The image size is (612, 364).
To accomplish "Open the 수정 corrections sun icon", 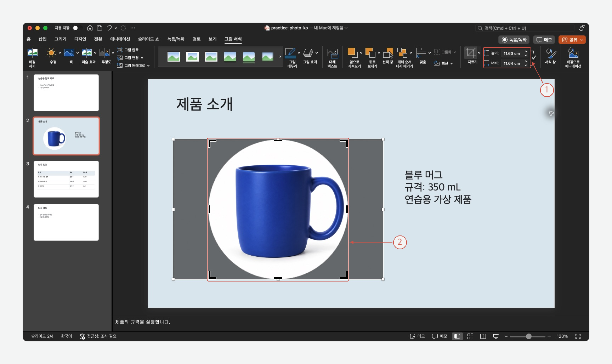I will coord(51,53).
